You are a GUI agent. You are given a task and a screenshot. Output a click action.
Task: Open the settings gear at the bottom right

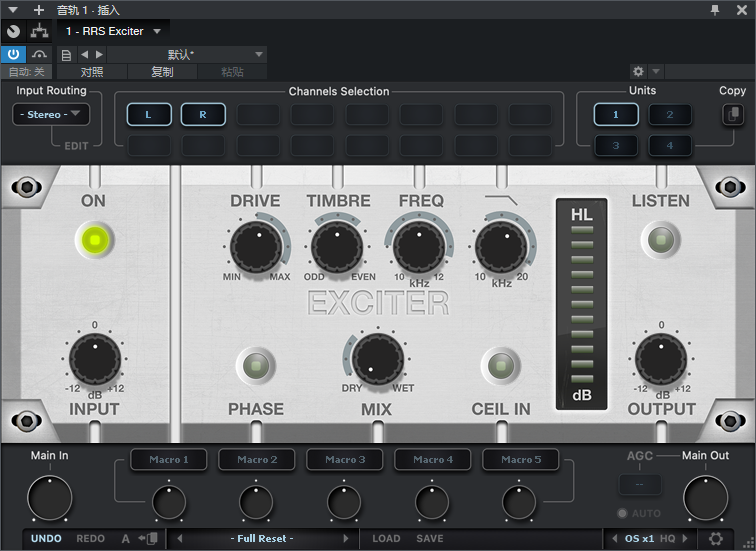716,538
